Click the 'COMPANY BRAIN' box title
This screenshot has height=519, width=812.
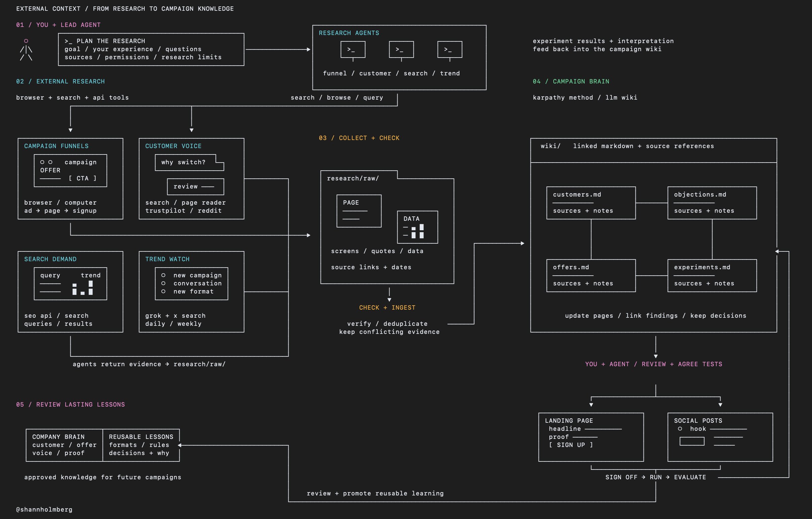[58, 437]
